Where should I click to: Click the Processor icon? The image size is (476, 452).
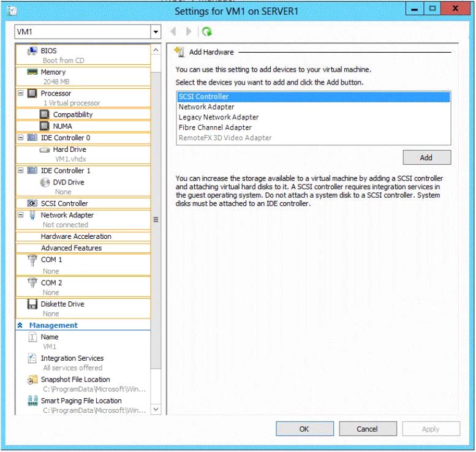coord(32,93)
